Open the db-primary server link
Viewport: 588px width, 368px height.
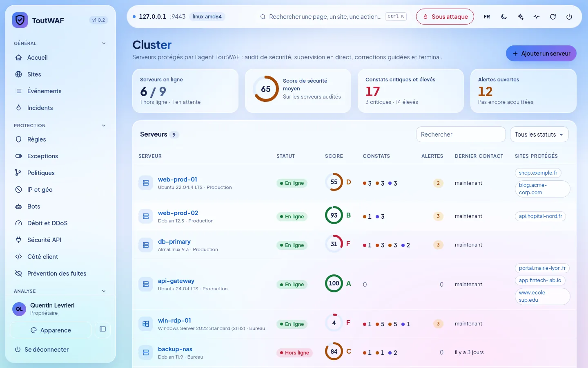click(x=174, y=242)
